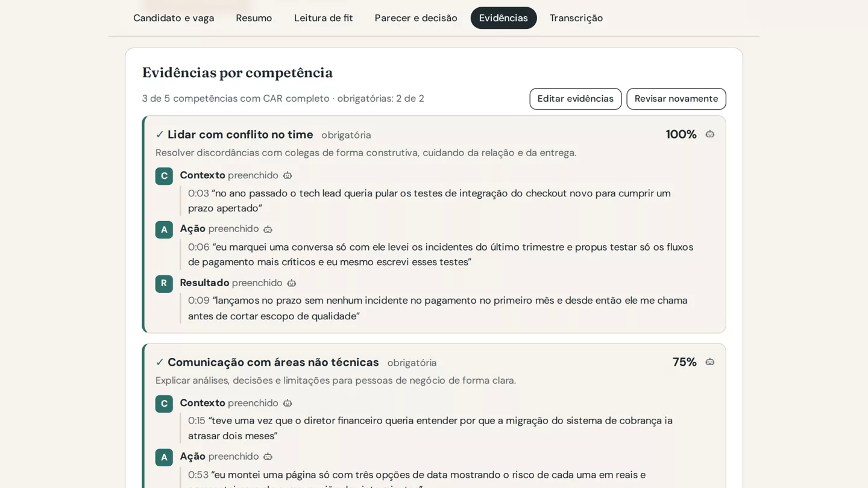Click the Resultado label
This screenshot has height=488, width=868.
pos(204,283)
